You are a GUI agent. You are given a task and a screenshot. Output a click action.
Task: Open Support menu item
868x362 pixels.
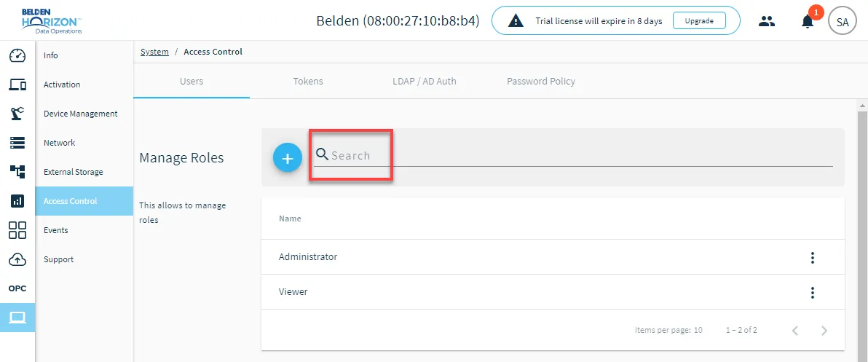click(x=84, y=259)
